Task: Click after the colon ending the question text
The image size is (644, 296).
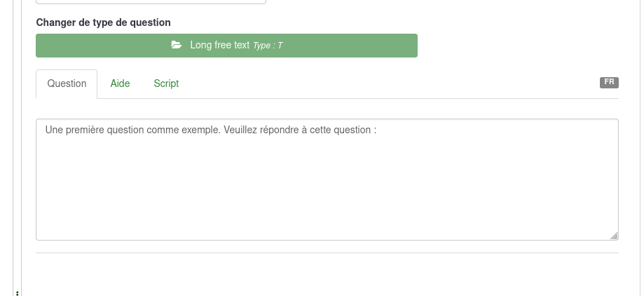Action: pyautogui.click(x=378, y=130)
